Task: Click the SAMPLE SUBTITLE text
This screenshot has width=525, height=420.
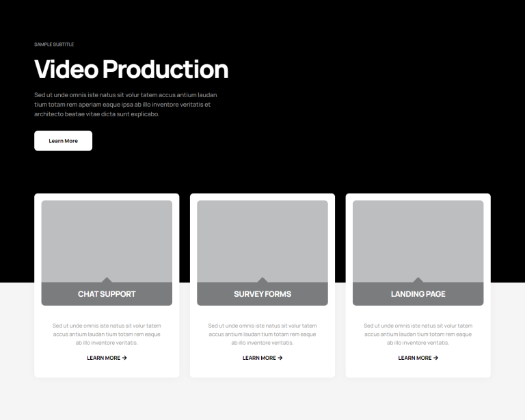Action: [x=54, y=44]
